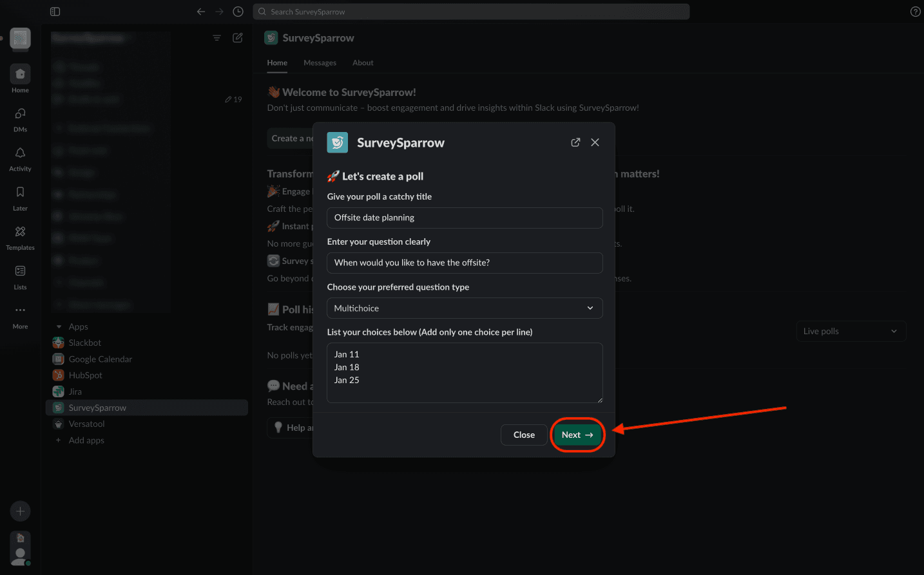
Task: Collapse the Apps section in sidebar
Action: (x=59, y=327)
